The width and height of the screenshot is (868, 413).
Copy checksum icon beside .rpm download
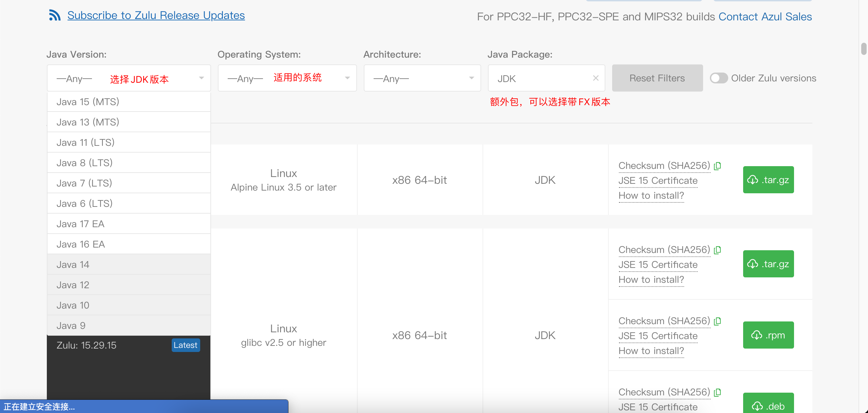pyautogui.click(x=717, y=321)
